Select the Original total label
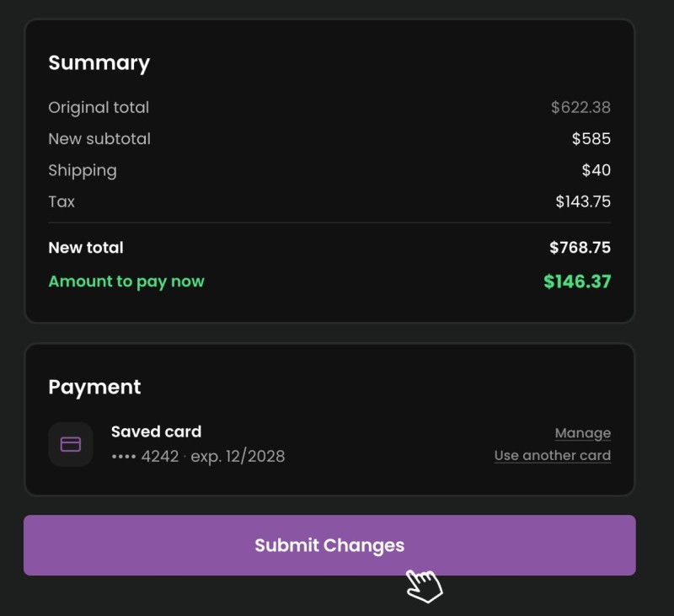Screen dimensions: 674x616 point(99,108)
